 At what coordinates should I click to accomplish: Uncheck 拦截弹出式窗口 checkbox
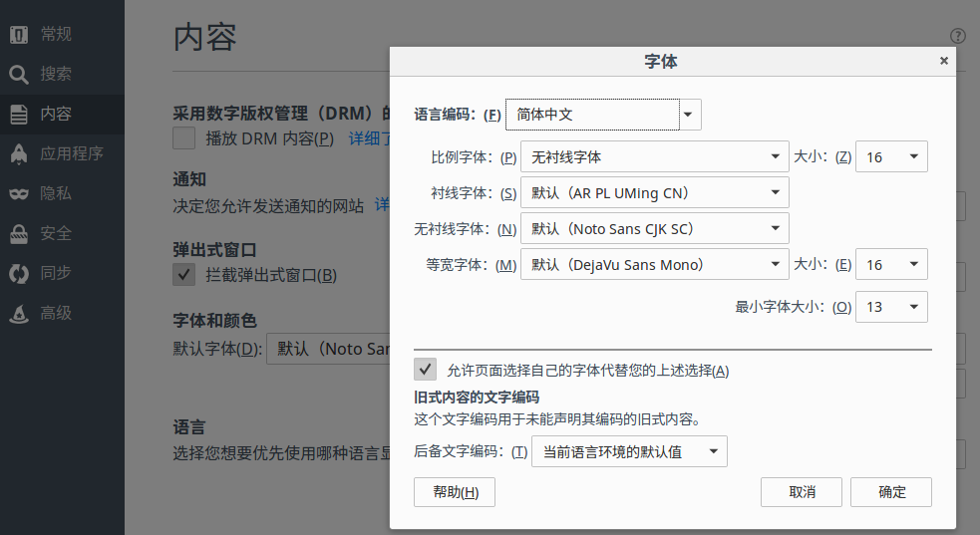tap(183, 275)
